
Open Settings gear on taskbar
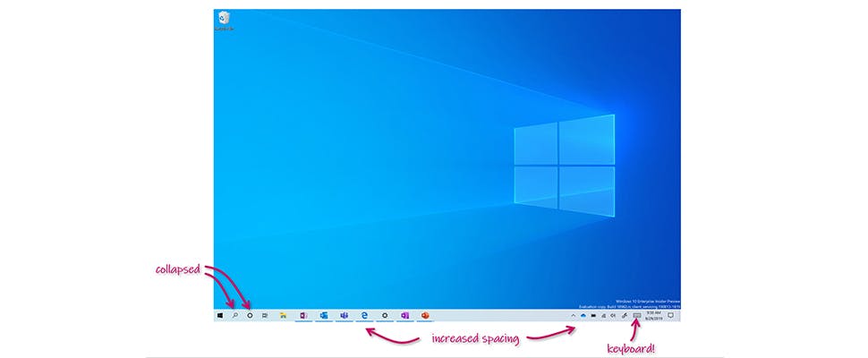point(385,315)
